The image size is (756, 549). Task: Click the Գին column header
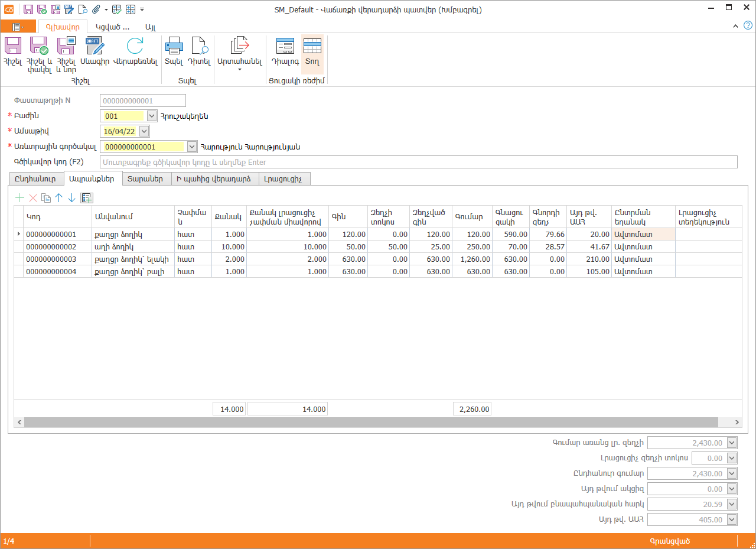coord(348,216)
